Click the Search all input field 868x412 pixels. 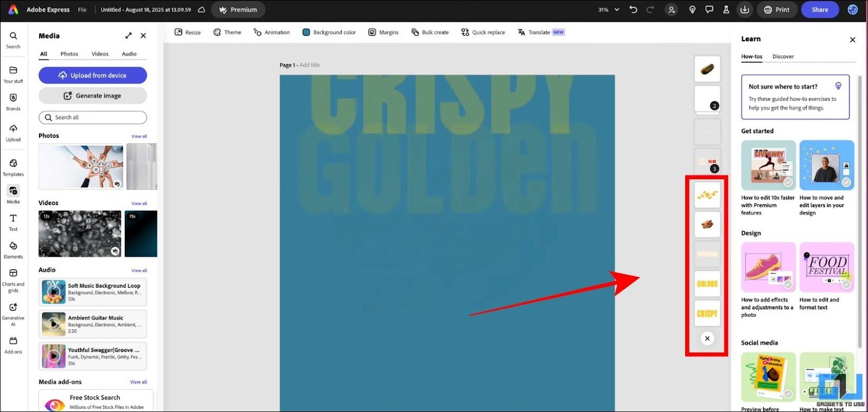pos(93,117)
